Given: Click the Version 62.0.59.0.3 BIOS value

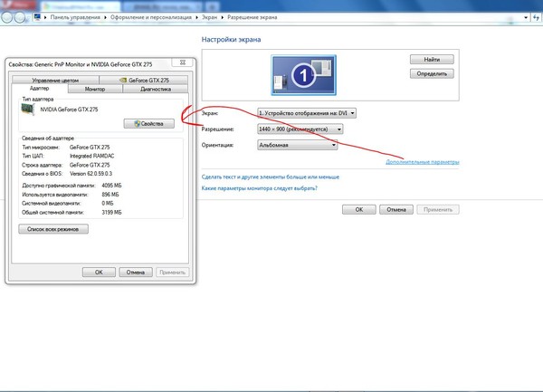Looking at the screenshot, I should click(91, 174).
